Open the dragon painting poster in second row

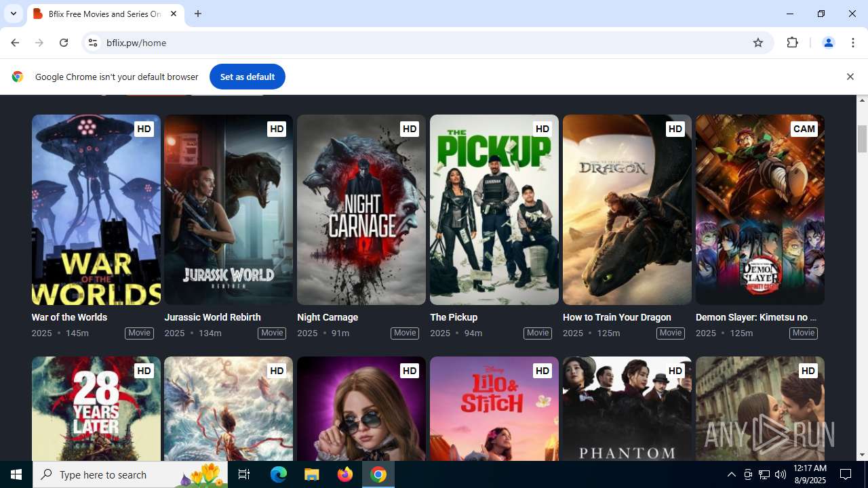[229, 409]
